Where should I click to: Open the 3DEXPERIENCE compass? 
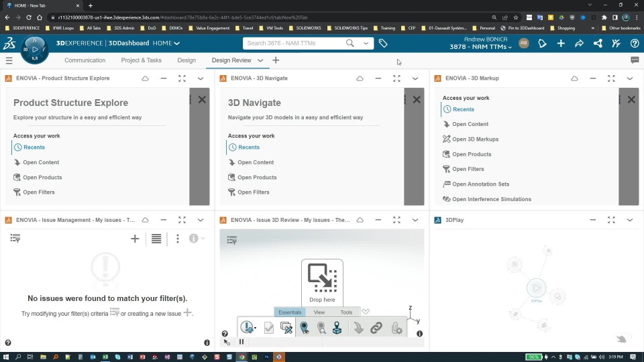point(34,49)
